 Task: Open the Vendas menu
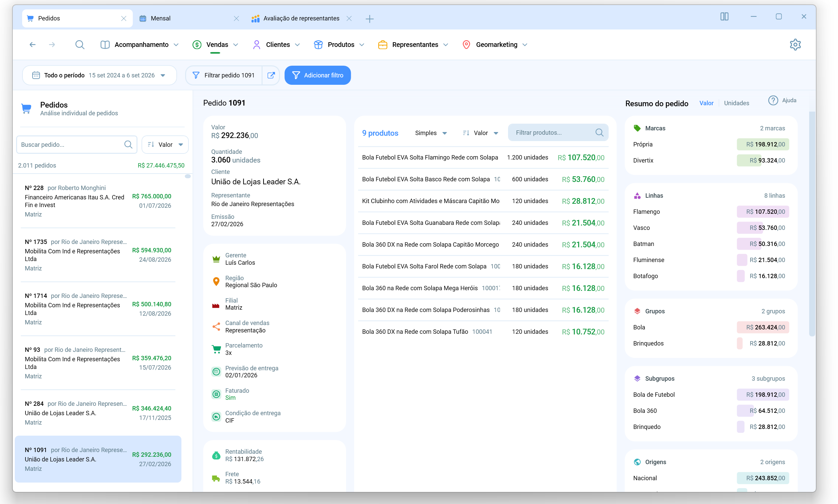tap(215, 45)
